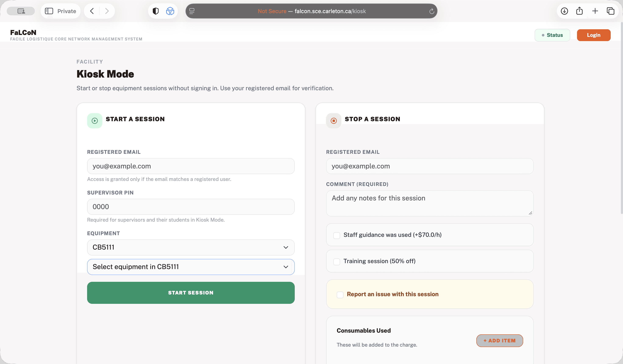Focus the Stop Session registered email field
This screenshot has height=364, width=623.
pyautogui.click(x=430, y=166)
